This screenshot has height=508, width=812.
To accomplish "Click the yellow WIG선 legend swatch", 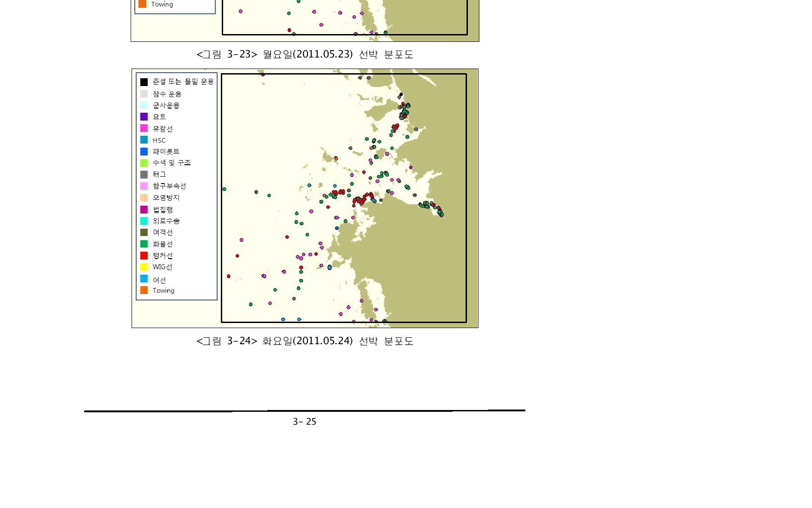I will point(144,267).
